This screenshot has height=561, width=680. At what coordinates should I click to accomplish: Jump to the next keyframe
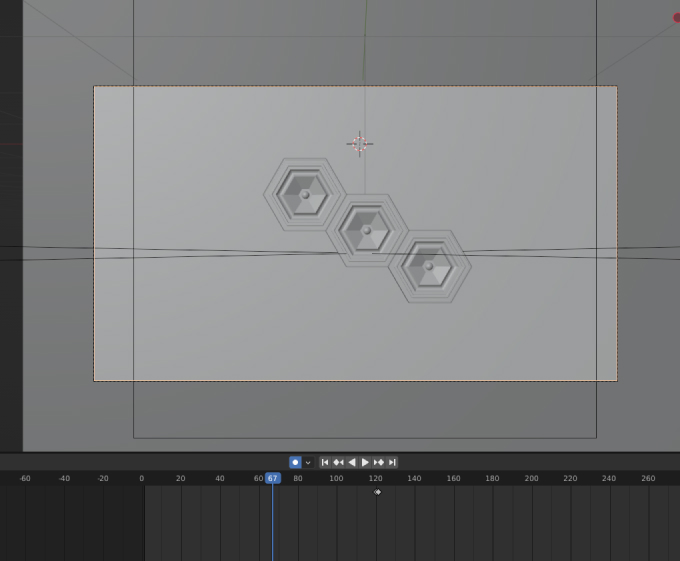click(x=379, y=462)
